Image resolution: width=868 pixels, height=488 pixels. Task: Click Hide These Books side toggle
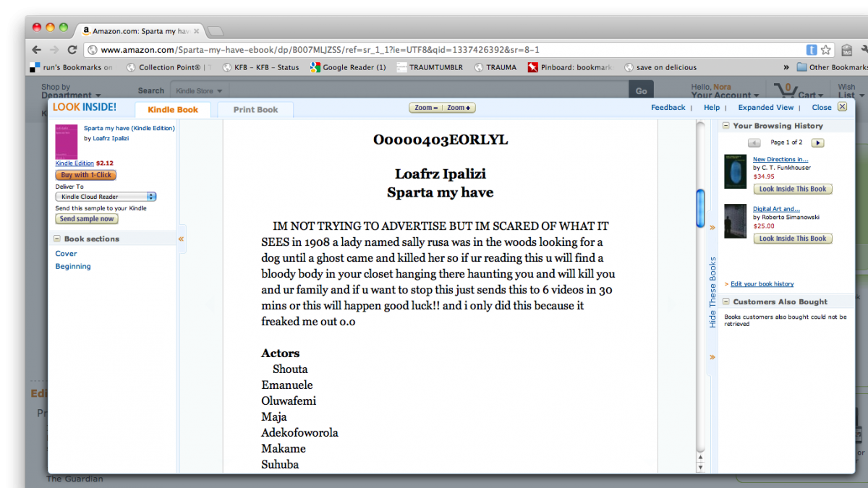tap(712, 292)
